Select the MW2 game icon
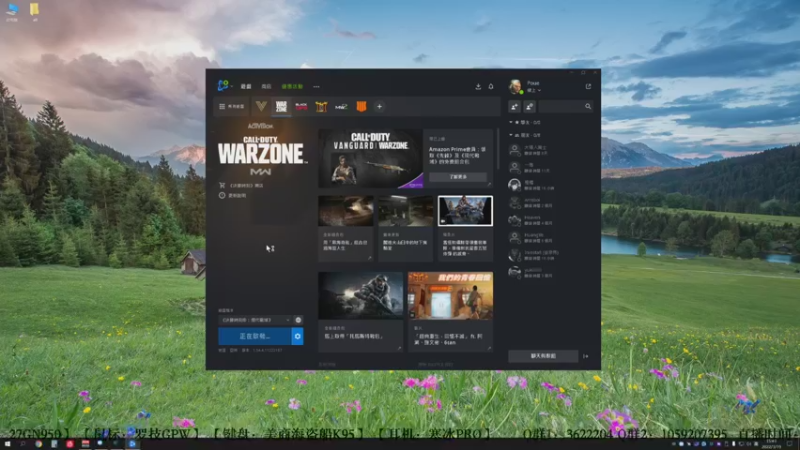The width and height of the screenshot is (800, 450). pyautogui.click(x=341, y=106)
